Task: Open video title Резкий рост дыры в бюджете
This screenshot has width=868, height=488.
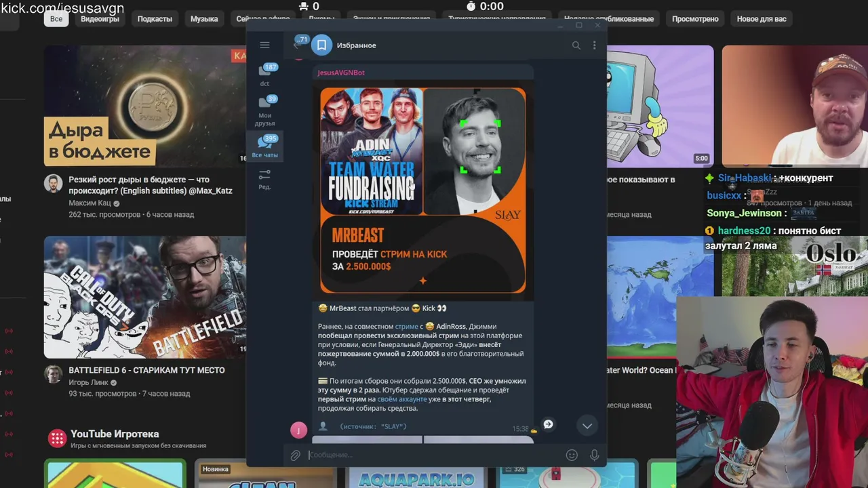Action: click(x=151, y=185)
